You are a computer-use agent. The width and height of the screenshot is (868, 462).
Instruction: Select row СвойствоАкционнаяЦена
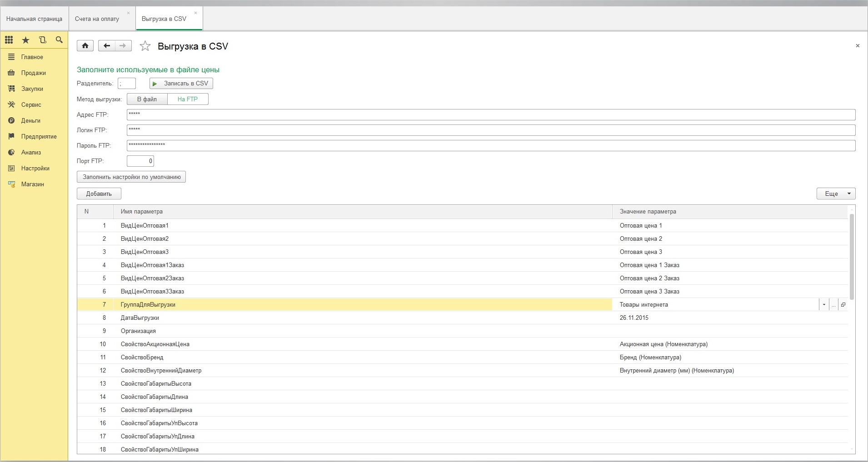(x=463, y=344)
